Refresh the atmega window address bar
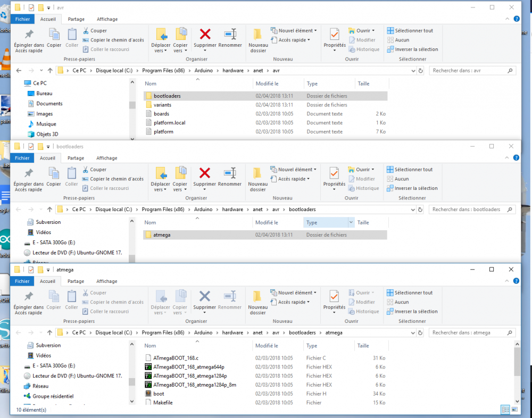Viewport: 532px width, 418px height. [x=420, y=333]
